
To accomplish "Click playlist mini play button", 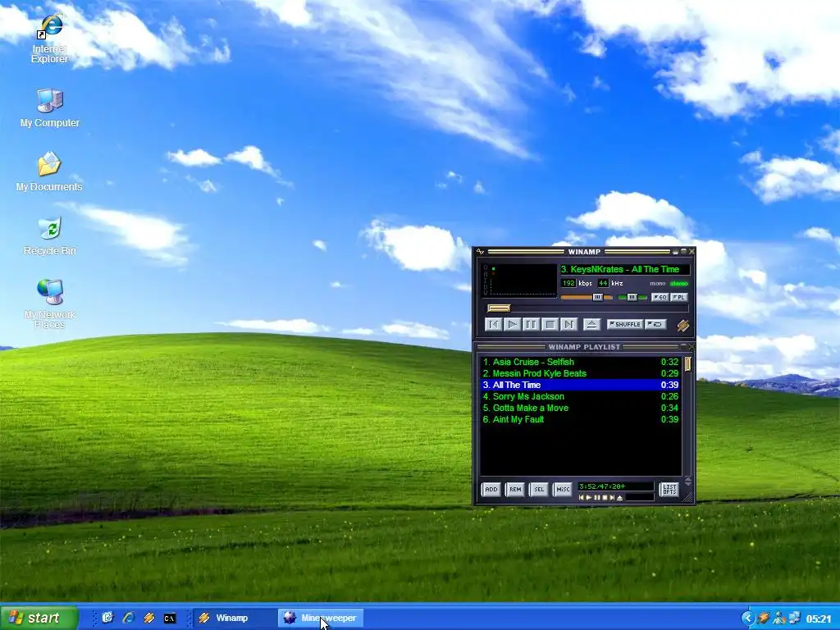I will (x=589, y=498).
